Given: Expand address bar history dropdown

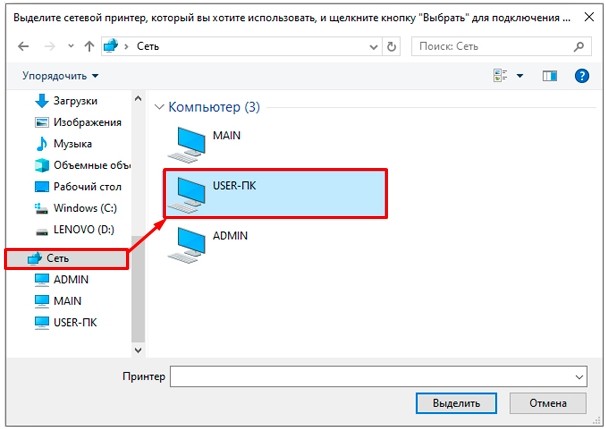Looking at the screenshot, I should [x=373, y=47].
